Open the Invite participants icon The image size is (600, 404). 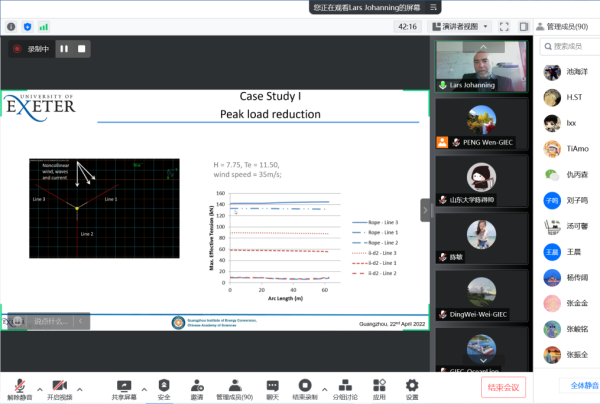[197, 385]
